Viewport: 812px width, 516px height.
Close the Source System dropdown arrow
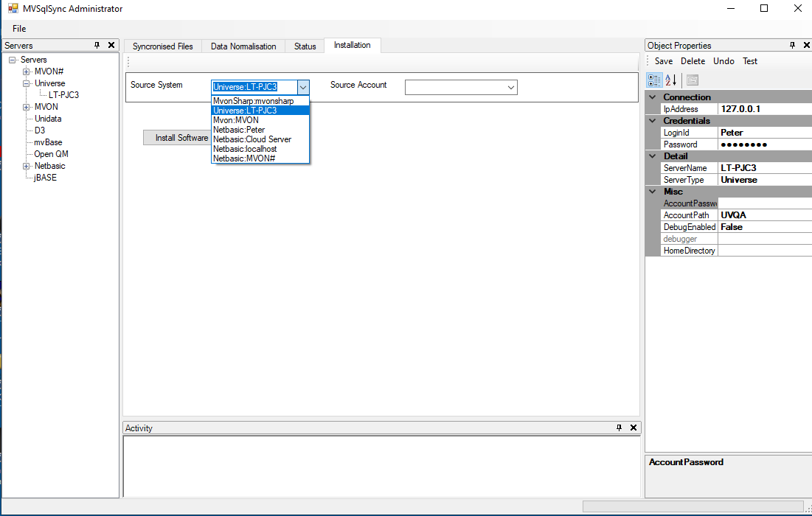[x=303, y=88]
